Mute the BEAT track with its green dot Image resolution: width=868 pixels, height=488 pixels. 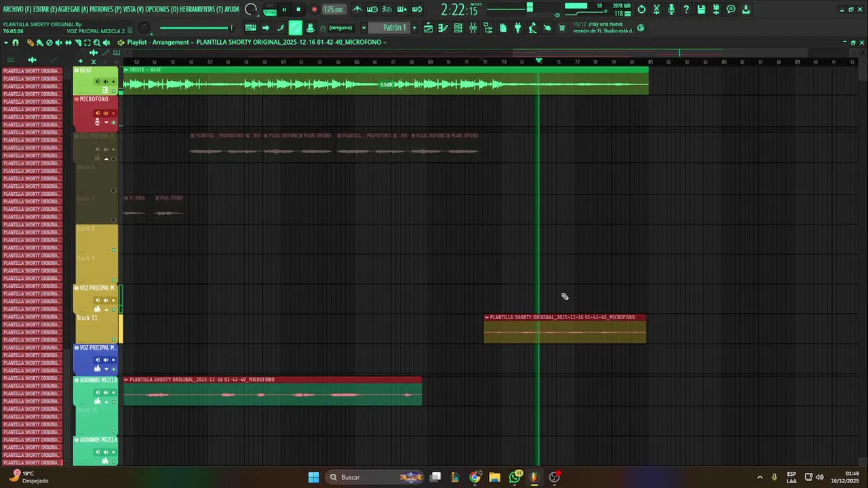(x=113, y=91)
